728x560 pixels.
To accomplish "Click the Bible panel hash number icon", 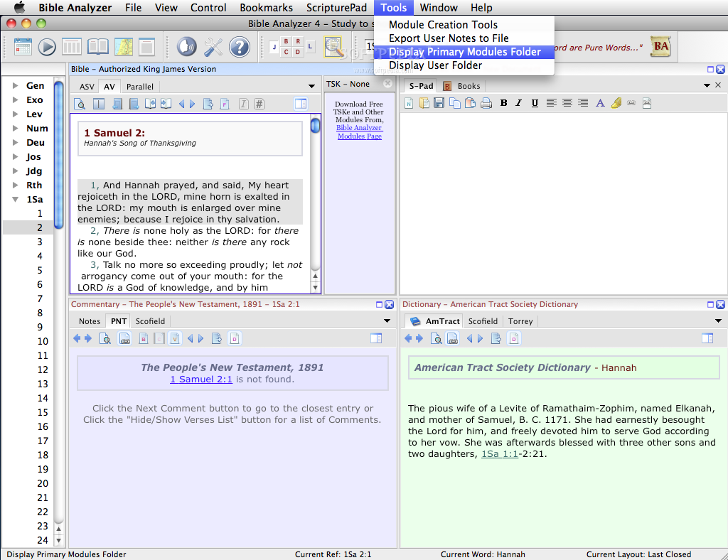I will point(259,104).
